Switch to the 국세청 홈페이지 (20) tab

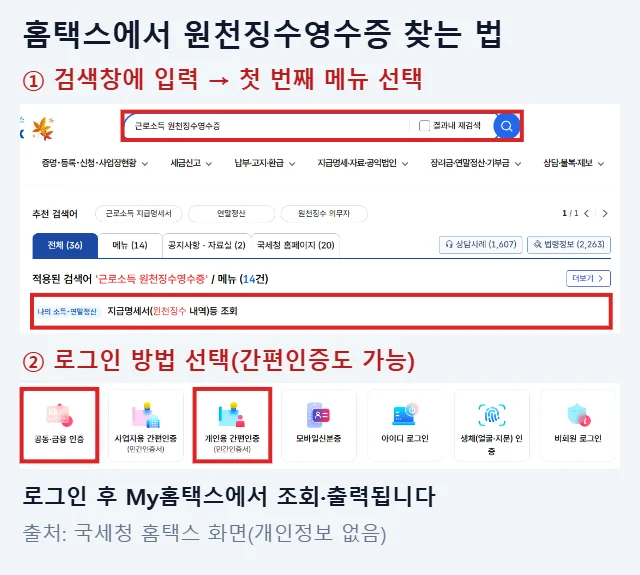[x=296, y=246]
